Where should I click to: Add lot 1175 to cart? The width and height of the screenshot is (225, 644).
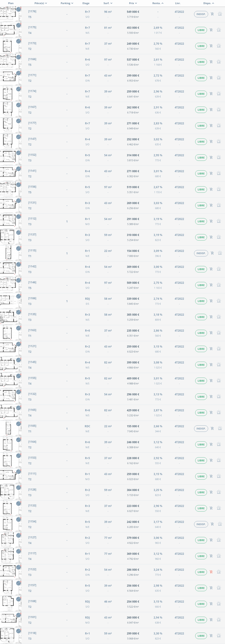(211, 30)
